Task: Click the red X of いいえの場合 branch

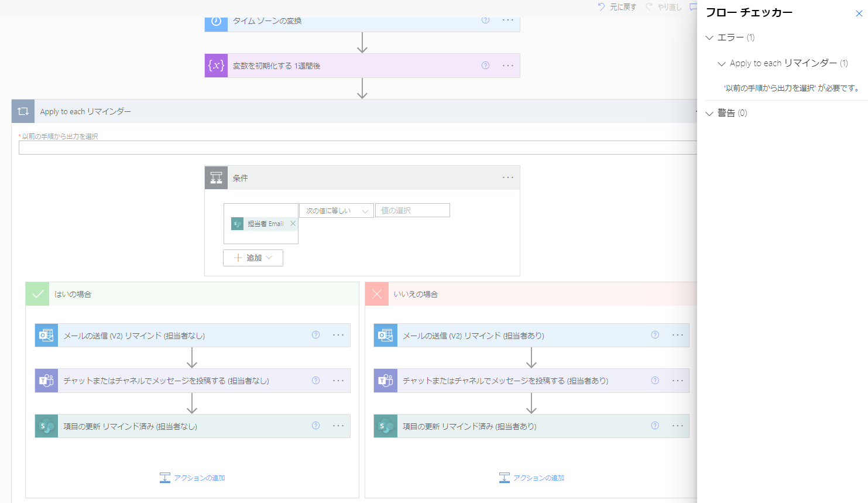Action: (377, 294)
